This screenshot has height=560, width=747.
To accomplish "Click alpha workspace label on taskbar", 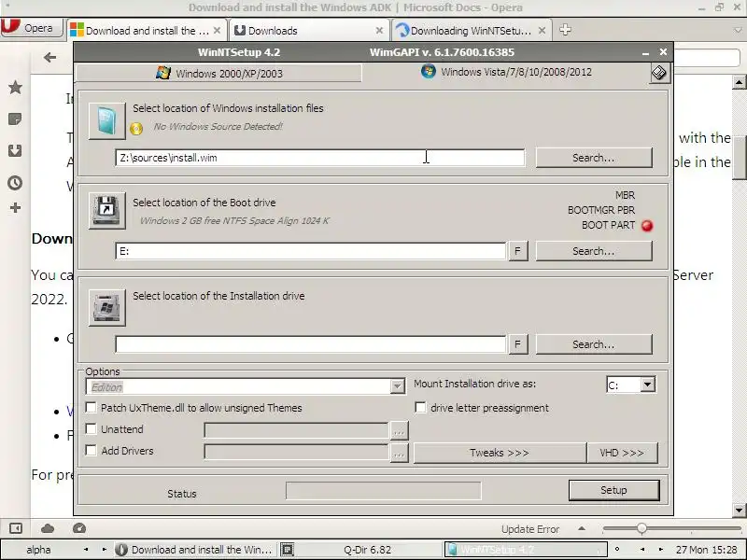I will pos(38,550).
